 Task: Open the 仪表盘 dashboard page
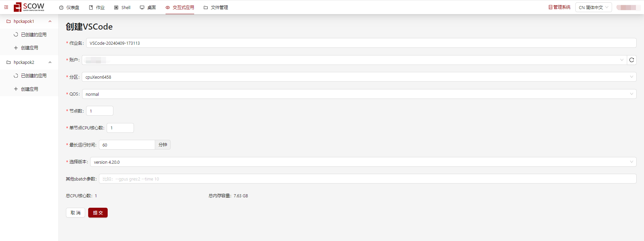[69, 7]
